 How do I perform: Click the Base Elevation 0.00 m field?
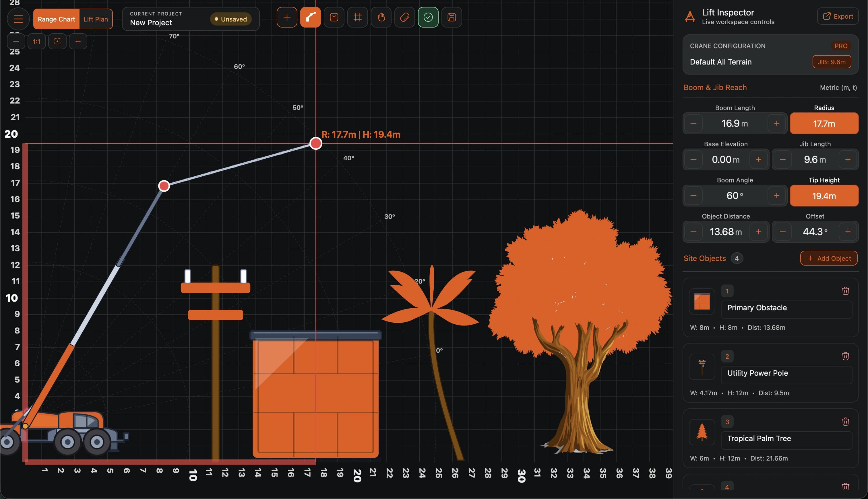tap(726, 160)
